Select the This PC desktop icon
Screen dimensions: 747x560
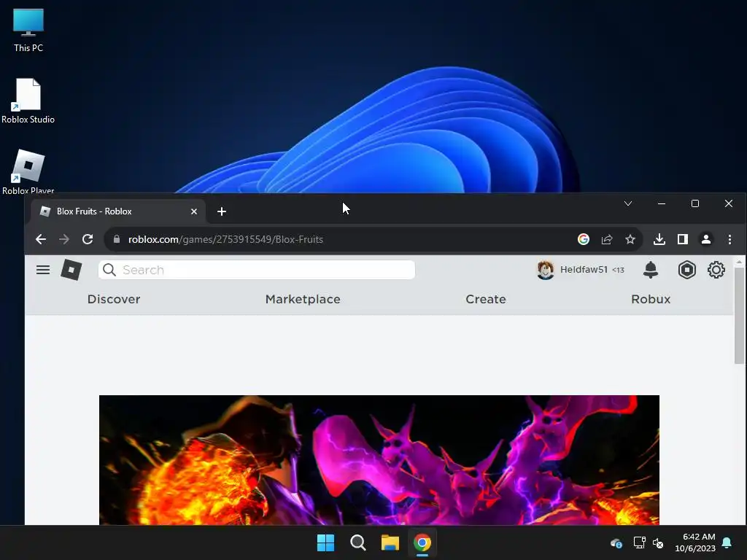click(x=28, y=30)
